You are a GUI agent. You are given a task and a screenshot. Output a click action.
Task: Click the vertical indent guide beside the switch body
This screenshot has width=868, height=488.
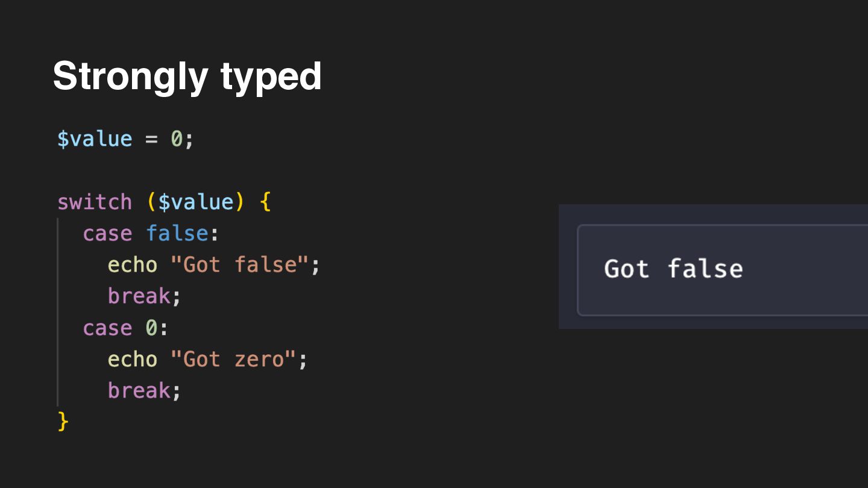tap(58, 312)
